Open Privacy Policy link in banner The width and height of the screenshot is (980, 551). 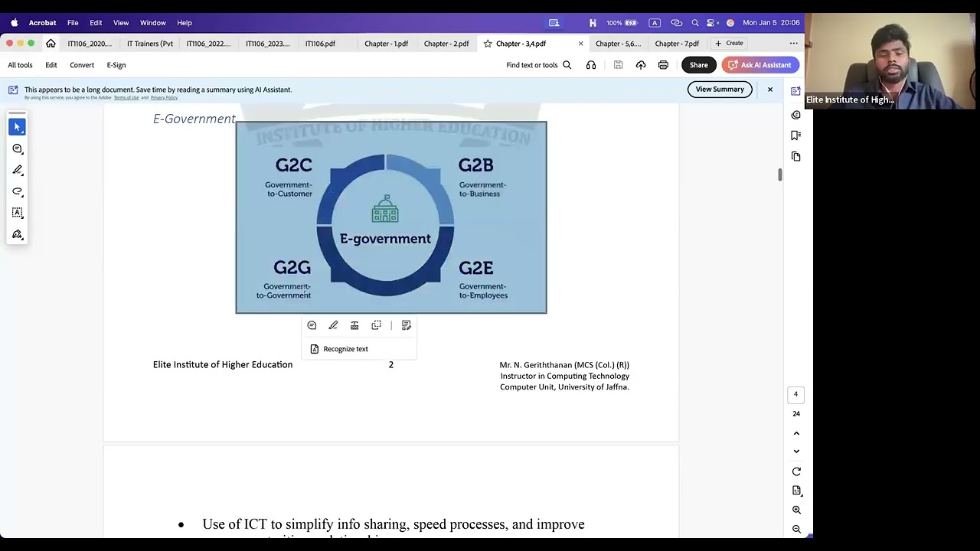pos(164,98)
